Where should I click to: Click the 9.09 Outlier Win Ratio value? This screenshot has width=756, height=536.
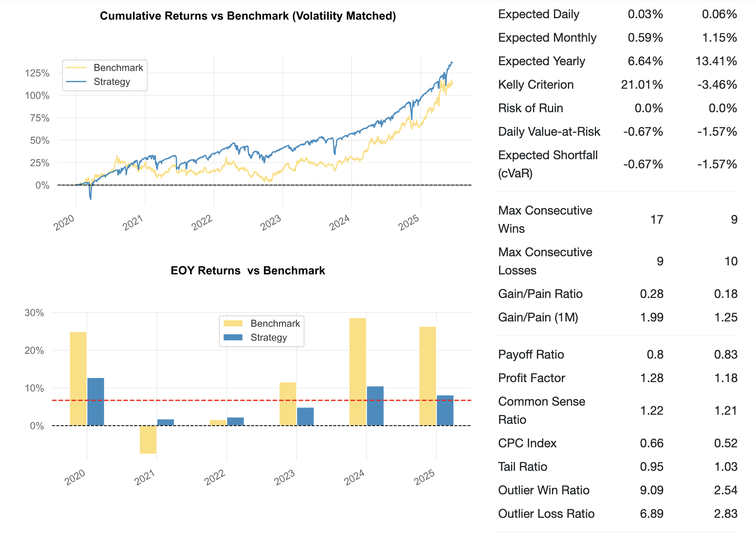651,490
